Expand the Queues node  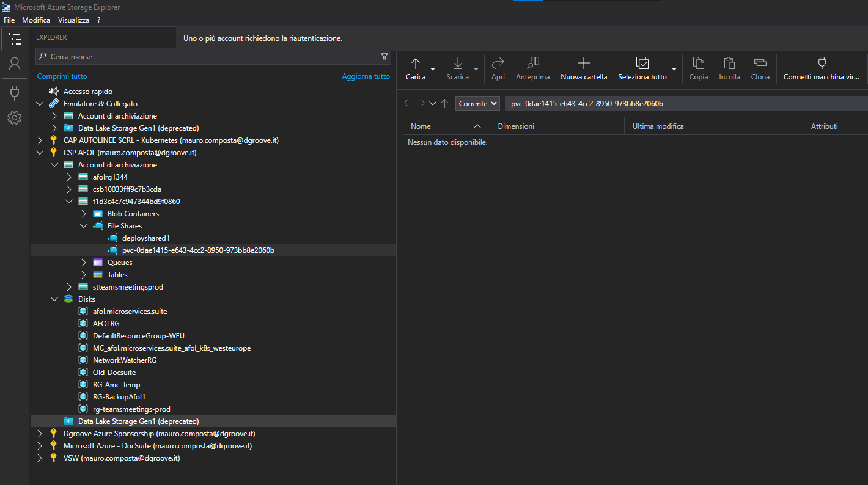tap(84, 262)
